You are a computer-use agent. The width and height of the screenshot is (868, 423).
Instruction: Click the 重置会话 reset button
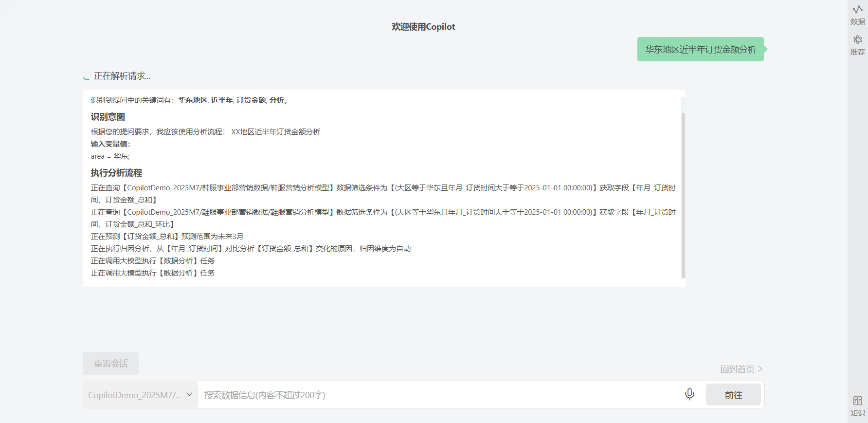coord(110,364)
